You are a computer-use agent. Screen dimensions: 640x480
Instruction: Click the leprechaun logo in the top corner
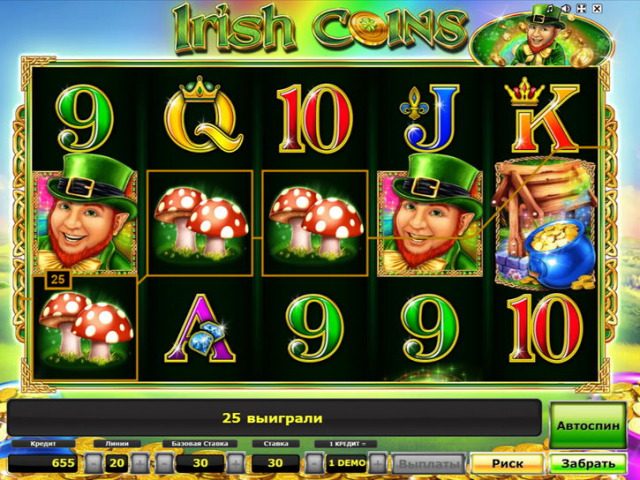pyautogui.click(x=541, y=39)
